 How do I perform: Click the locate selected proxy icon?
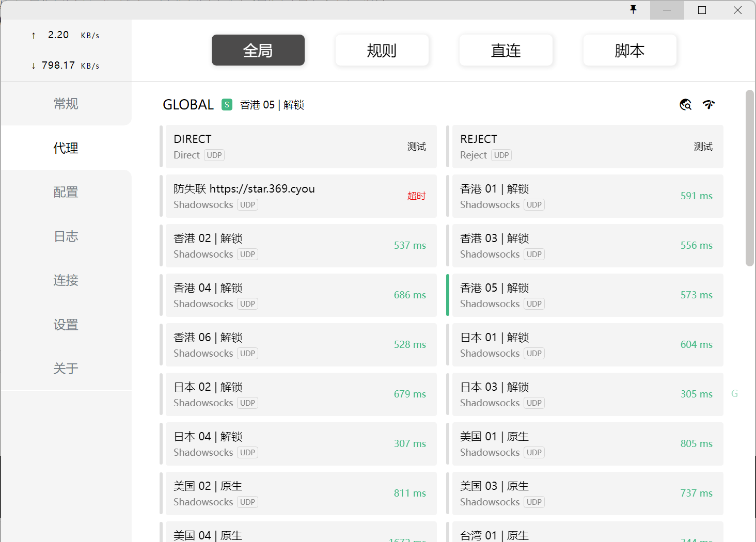[x=685, y=105]
